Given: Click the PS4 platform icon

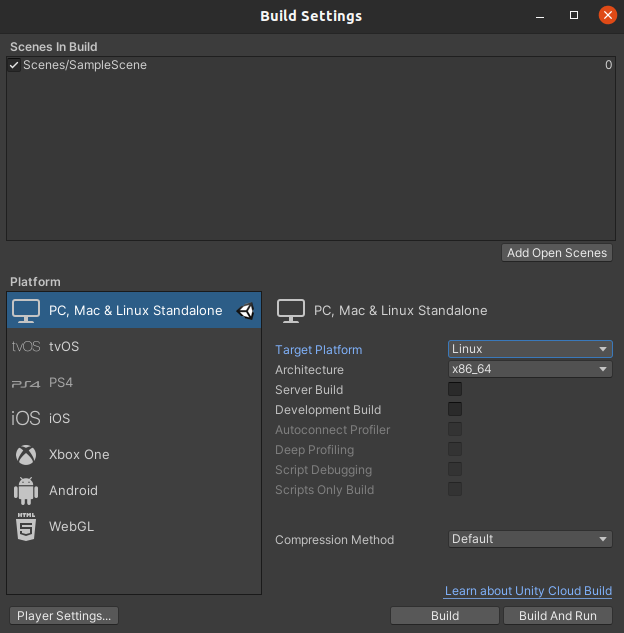Looking at the screenshot, I should [26, 383].
